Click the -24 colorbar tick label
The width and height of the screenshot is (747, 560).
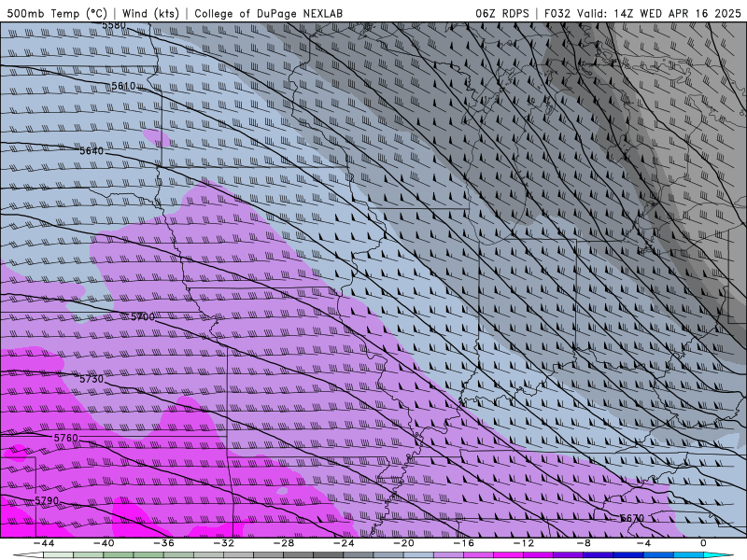pyautogui.click(x=344, y=543)
